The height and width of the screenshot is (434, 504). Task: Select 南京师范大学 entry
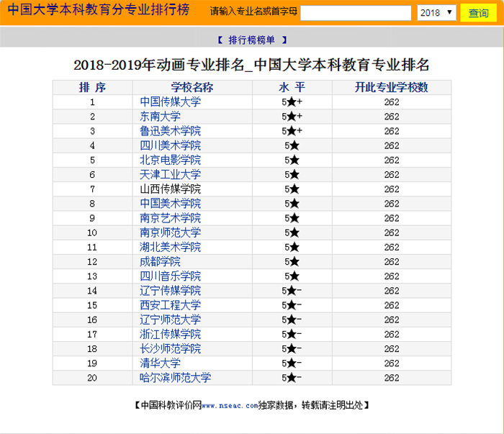170,232
